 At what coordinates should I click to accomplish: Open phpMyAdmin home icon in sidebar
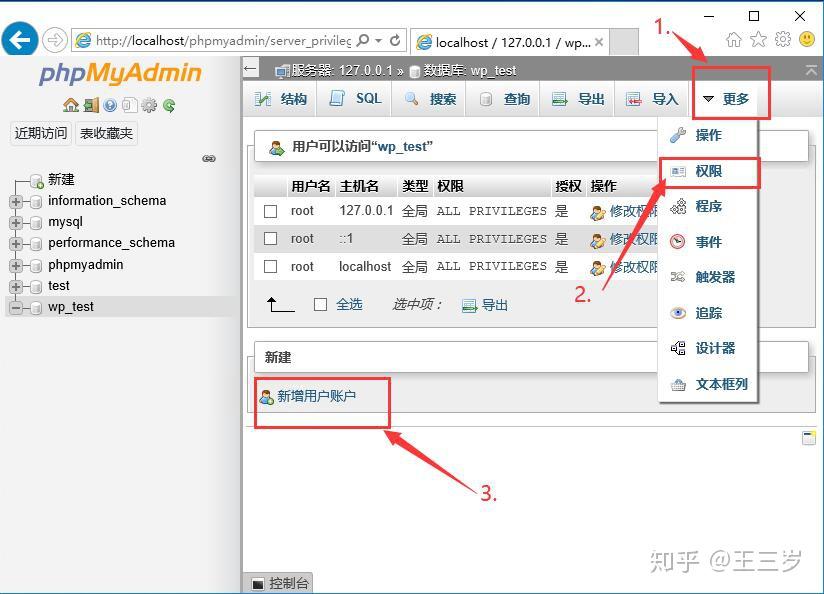[x=70, y=105]
